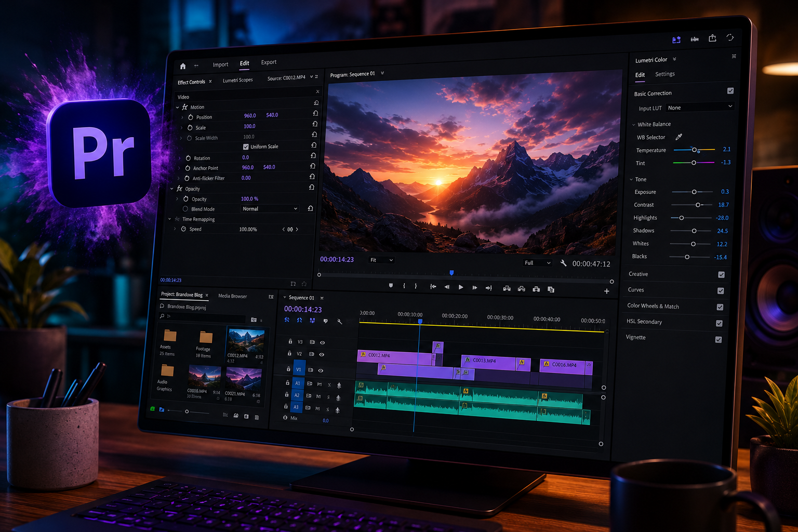Image resolution: width=798 pixels, height=532 pixels.
Task: Switch to the Export tab
Action: click(269, 62)
